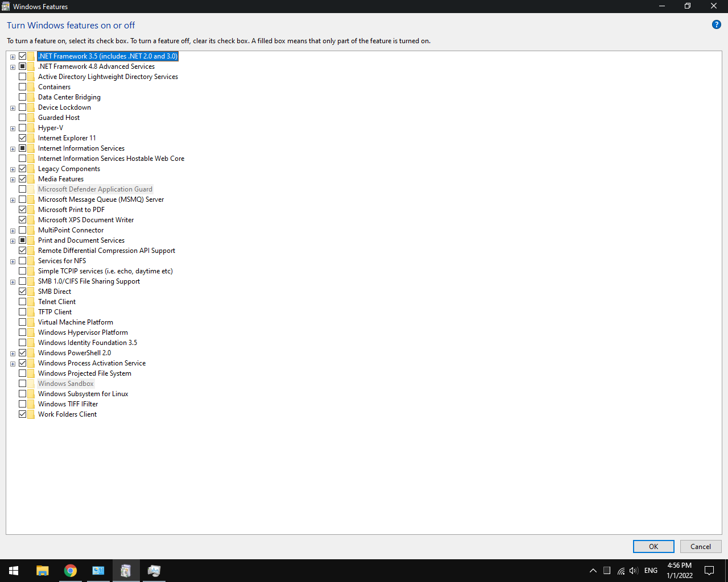Confirm changes with the OK button
The width and height of the screenshot is (728, 582).
click(653, 546)
